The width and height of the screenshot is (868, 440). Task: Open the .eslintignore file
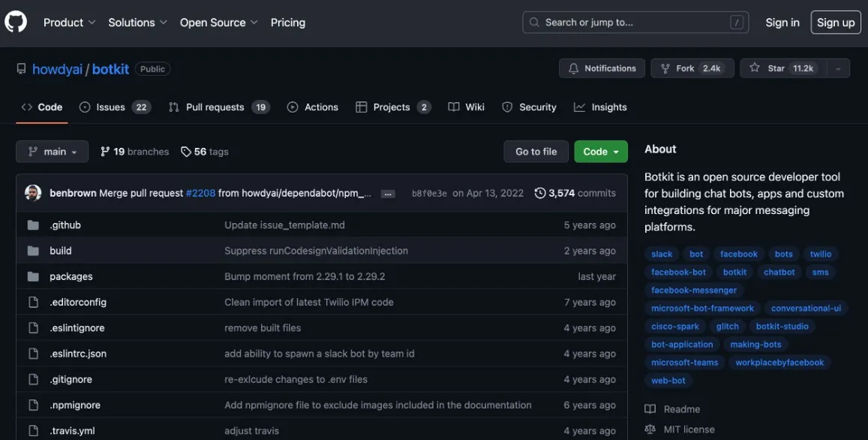pyautogui.click(x=77, y=328)
